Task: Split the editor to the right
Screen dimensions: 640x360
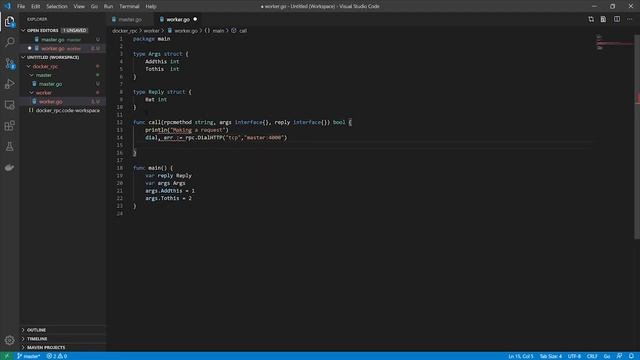Action: point(617,19)
